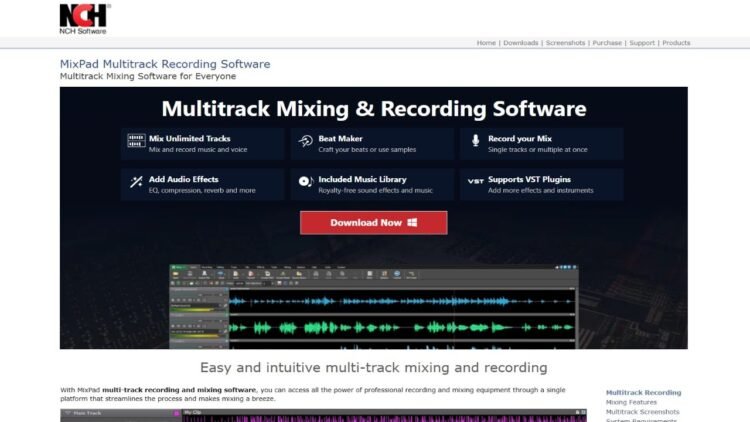750x422 pixels.
Task: Click the blue waveform track in the MixPad preview
Action: tap(401, 301)
